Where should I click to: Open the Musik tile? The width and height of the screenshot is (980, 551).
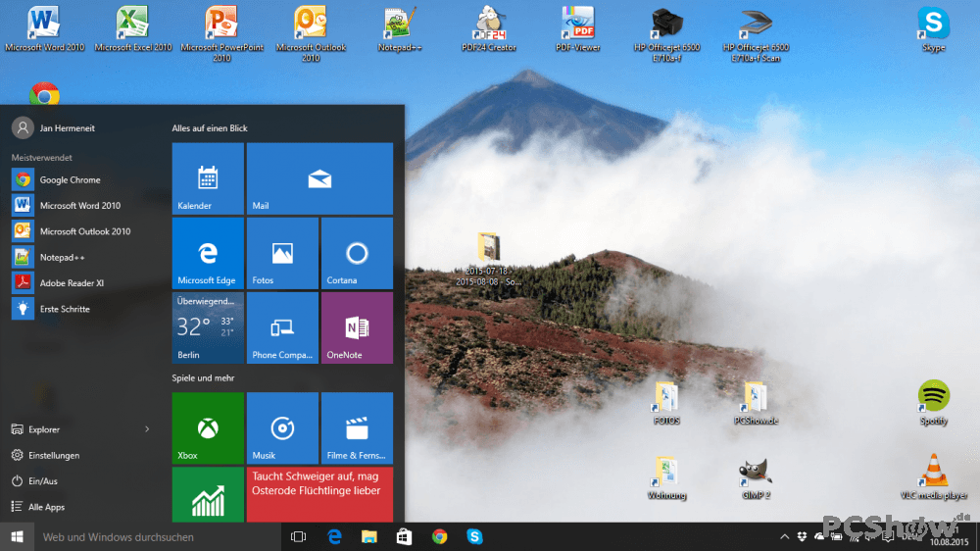coord(282,428)
